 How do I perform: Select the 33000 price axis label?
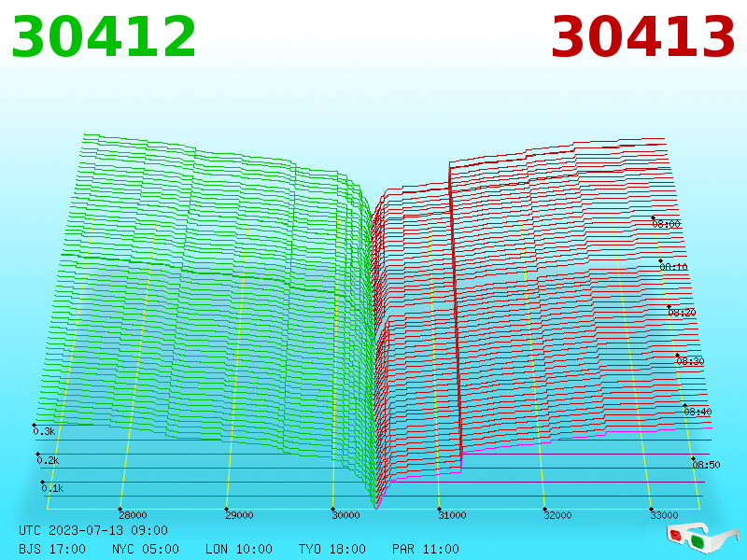tap(664, 515)
